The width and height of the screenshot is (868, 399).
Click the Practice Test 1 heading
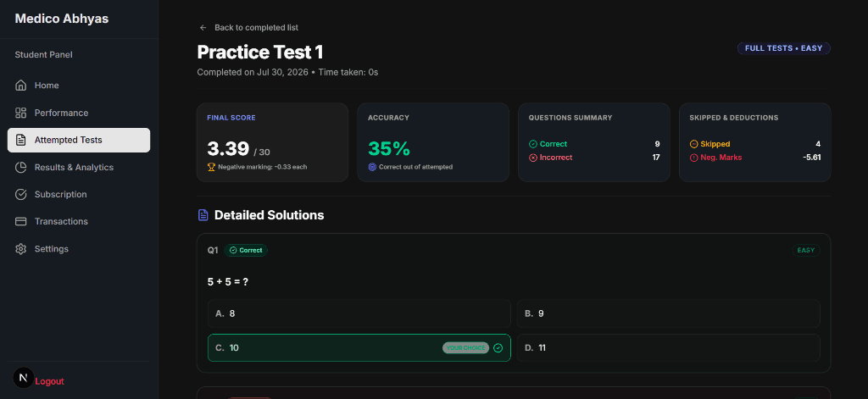click(x=260, y=53)
